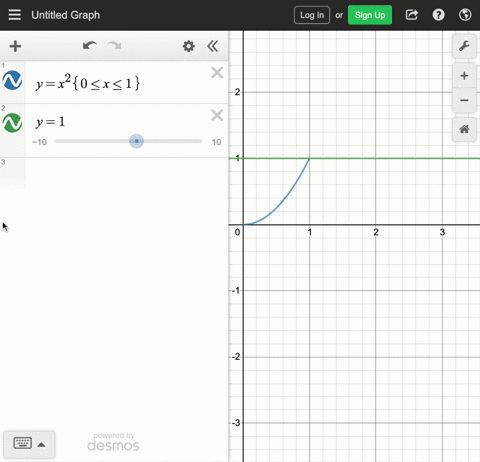Click slider lower limit -10
Image resolution: width=480 pixels, height=462 pixels.
tap(39, 142)
